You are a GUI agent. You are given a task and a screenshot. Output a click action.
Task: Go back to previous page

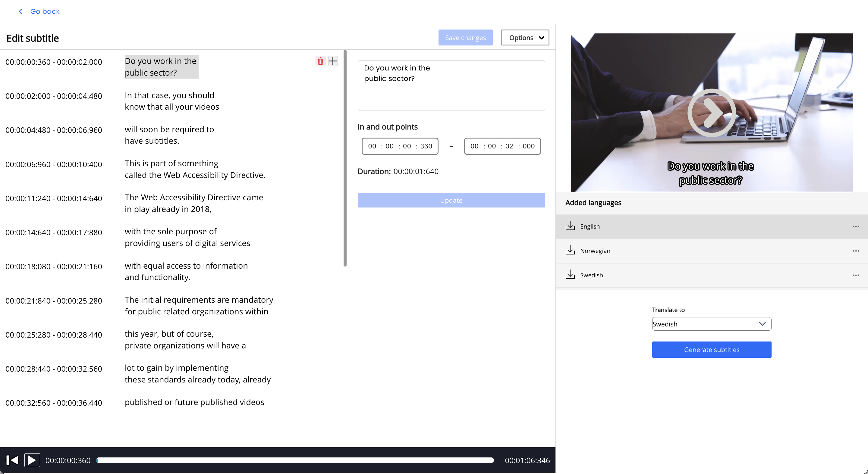(x=45, y=11)
